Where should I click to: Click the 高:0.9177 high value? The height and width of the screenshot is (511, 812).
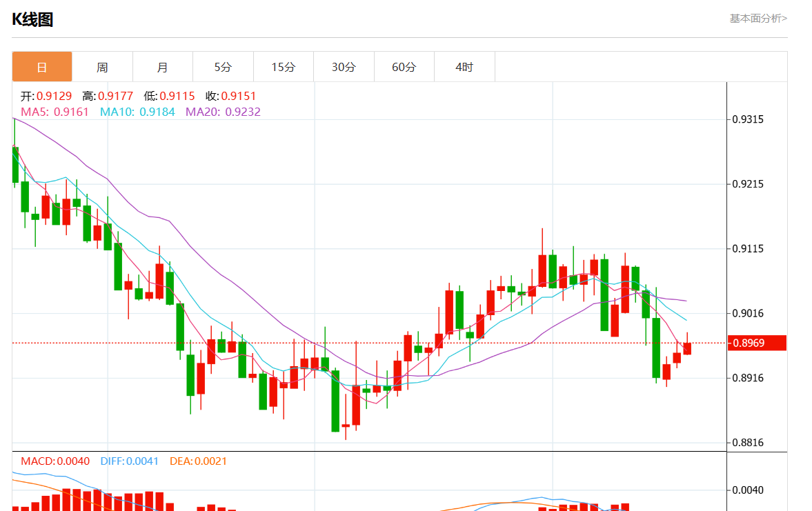[x=108, y=96]
